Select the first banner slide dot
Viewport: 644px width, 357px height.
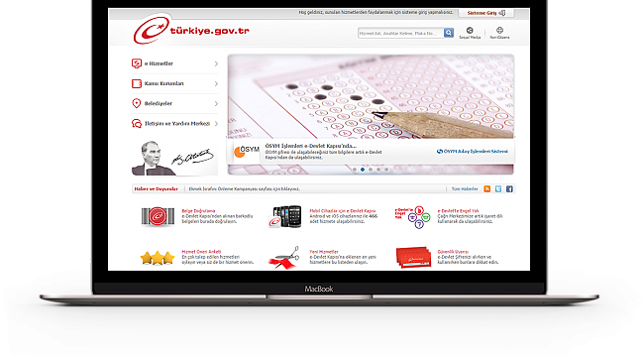355,170
